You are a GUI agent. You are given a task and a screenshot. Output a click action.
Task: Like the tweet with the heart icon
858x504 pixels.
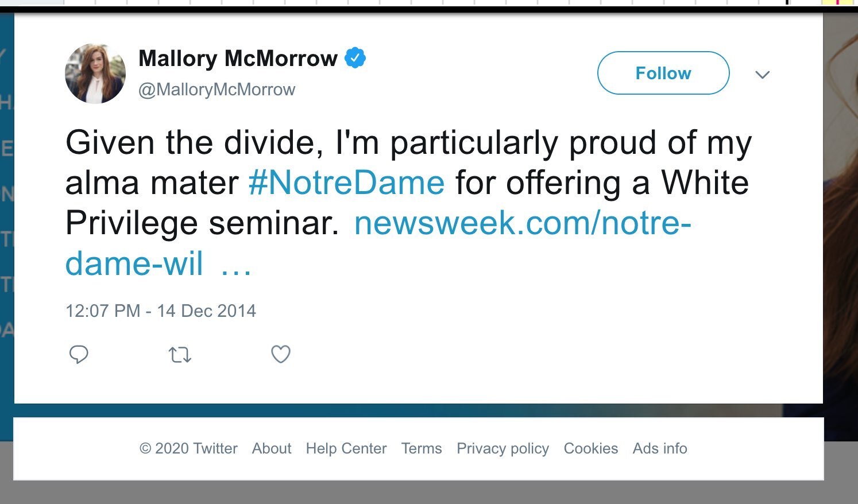[x=281, y=355]
